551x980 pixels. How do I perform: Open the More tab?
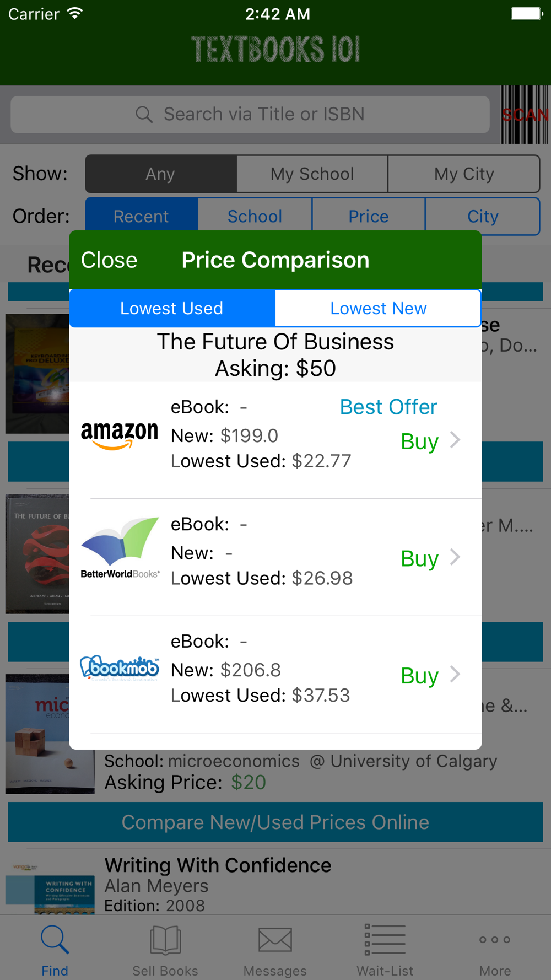click(495, 949)
